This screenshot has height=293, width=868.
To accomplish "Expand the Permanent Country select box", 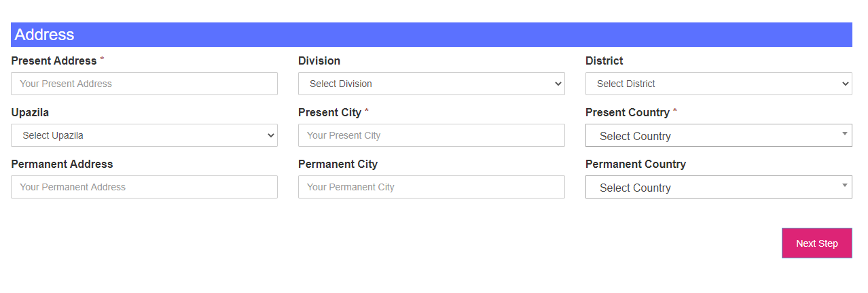I will (719, 187).
